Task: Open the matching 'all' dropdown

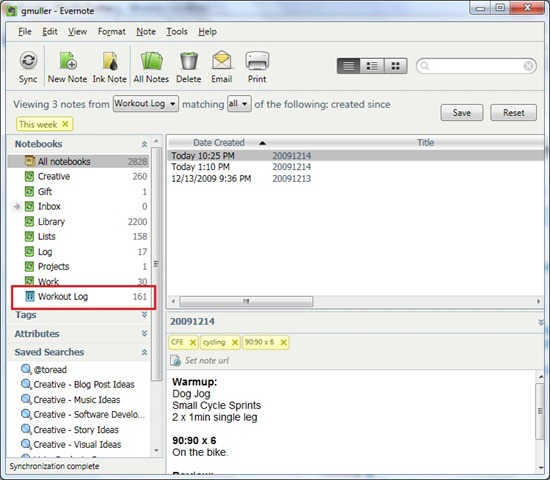Action: [239, 104]
